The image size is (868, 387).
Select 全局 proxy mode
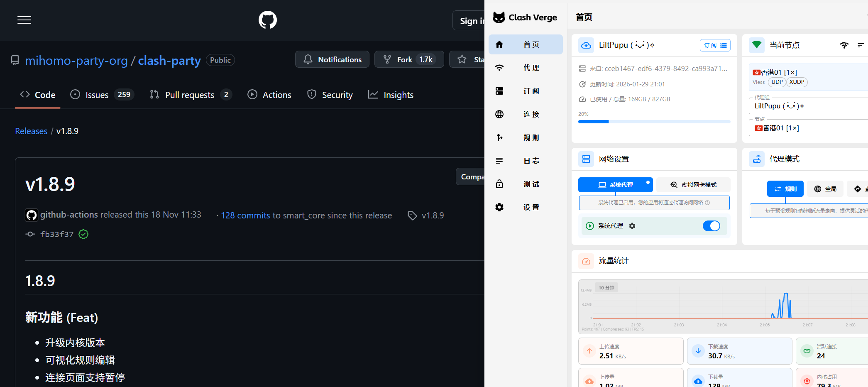[x=825, y=189]
